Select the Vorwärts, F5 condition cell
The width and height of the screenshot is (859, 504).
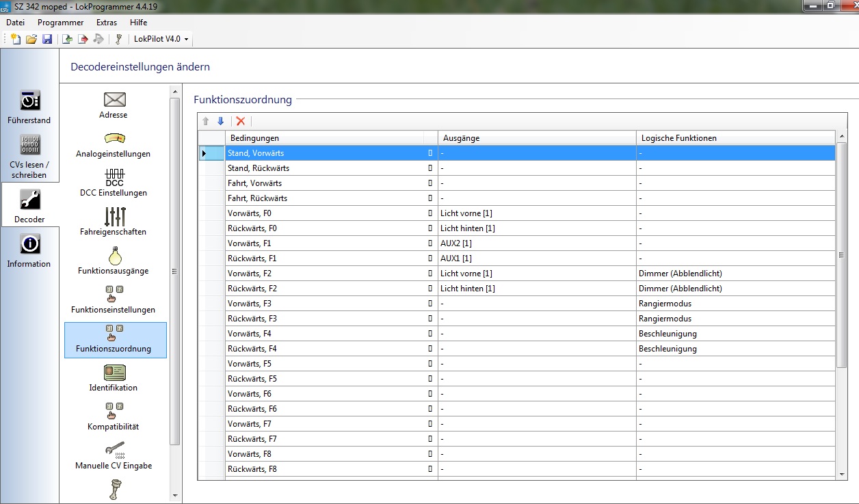pos(331,364)
